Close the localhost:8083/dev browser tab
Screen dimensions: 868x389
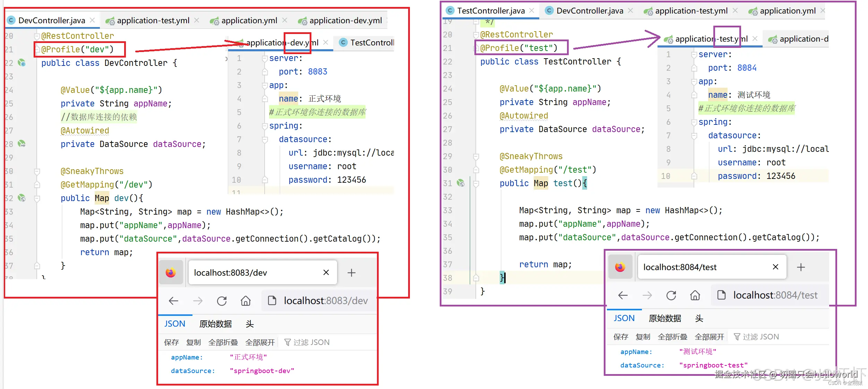tap(326, 273)
